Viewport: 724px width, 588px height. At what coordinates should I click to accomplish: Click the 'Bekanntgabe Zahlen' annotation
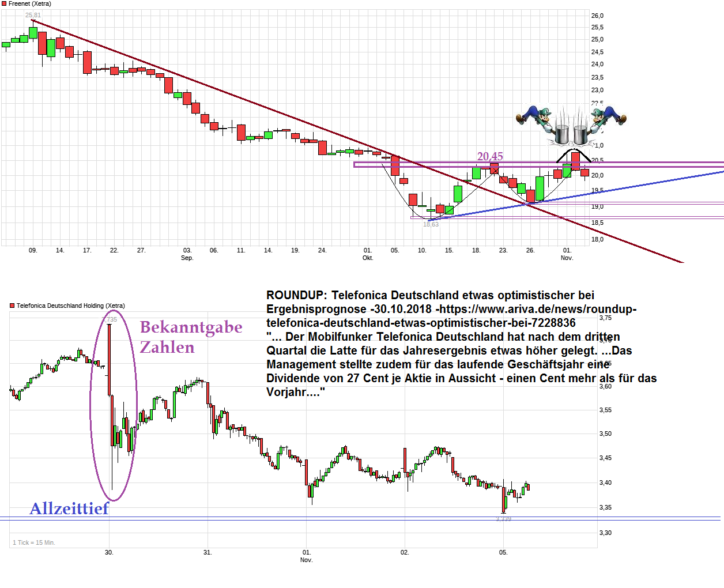click(x=191, y=337)
